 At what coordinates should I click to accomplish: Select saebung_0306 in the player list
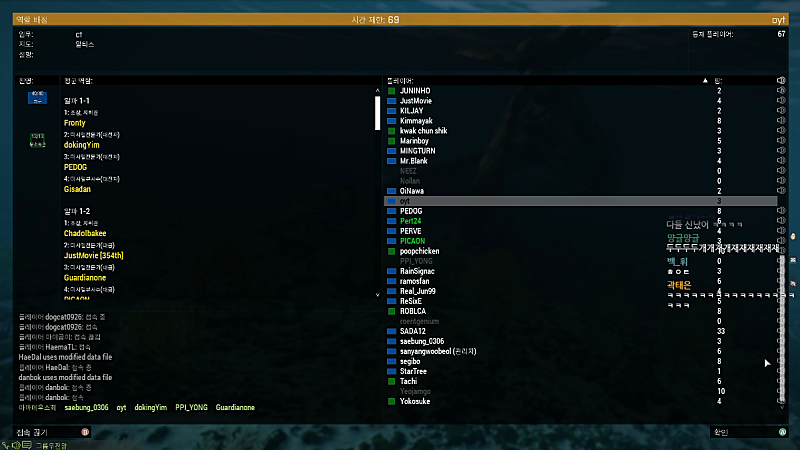pos(422,341)
